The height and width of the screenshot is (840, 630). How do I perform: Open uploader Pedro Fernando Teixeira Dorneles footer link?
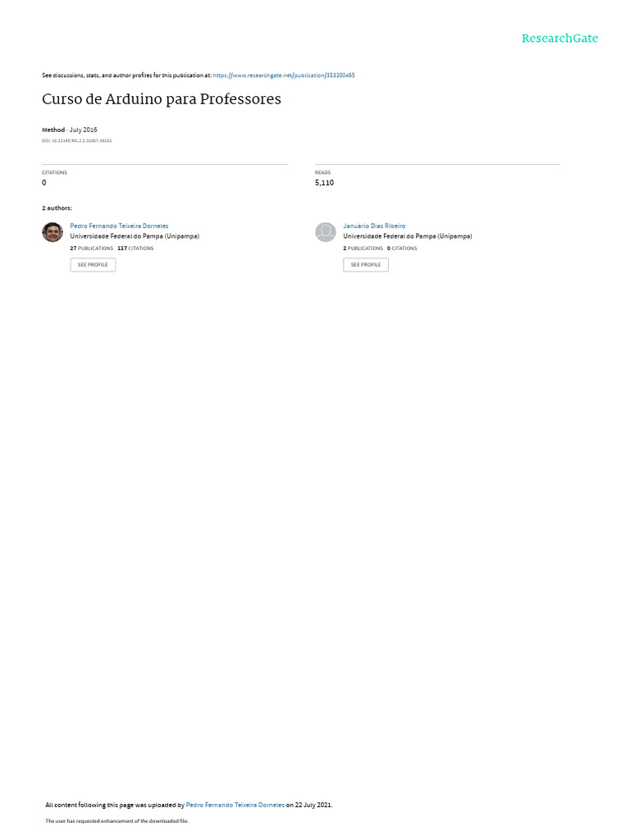point(235,805)
